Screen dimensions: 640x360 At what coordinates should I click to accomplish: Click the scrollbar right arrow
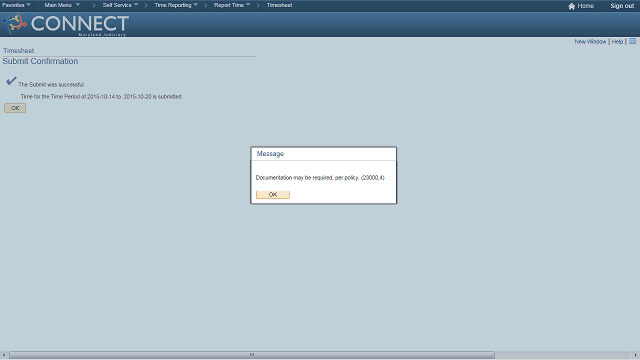pyautogui.click(x=636, y=355)
